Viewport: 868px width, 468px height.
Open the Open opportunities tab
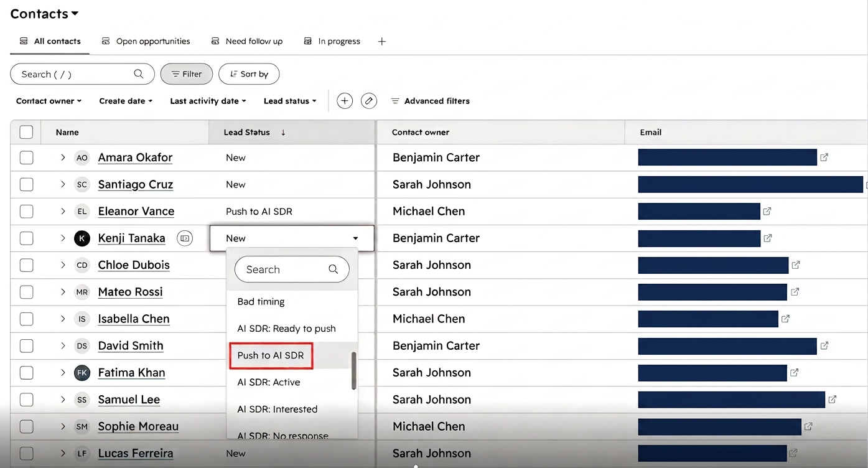pos(146,41)
